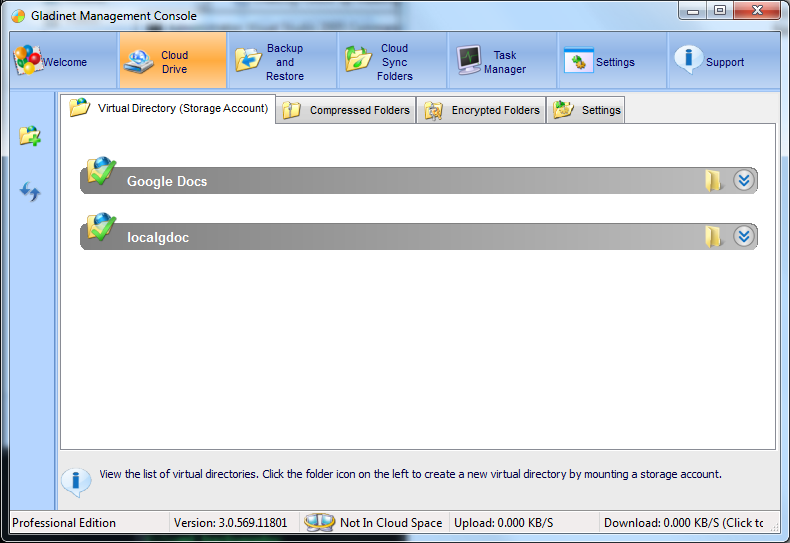Click the Not In Cloud Space status icon
Viewport: 790px width, 543px height.
pos(319,522)
